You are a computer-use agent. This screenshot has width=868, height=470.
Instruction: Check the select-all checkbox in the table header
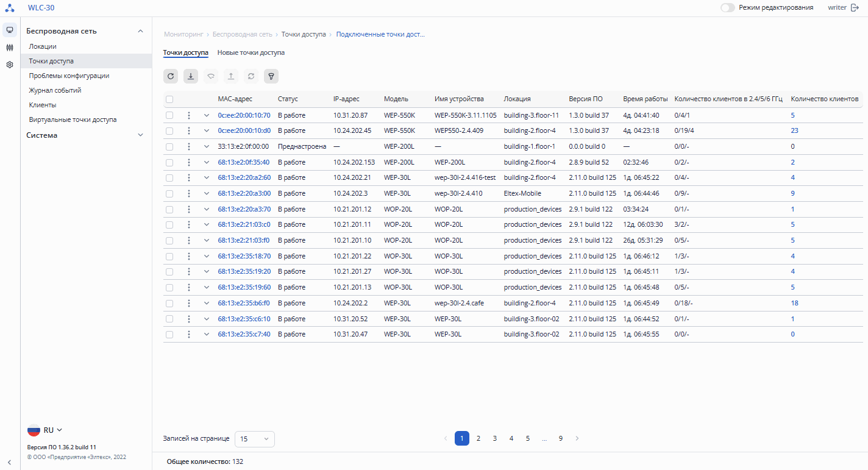169,99
